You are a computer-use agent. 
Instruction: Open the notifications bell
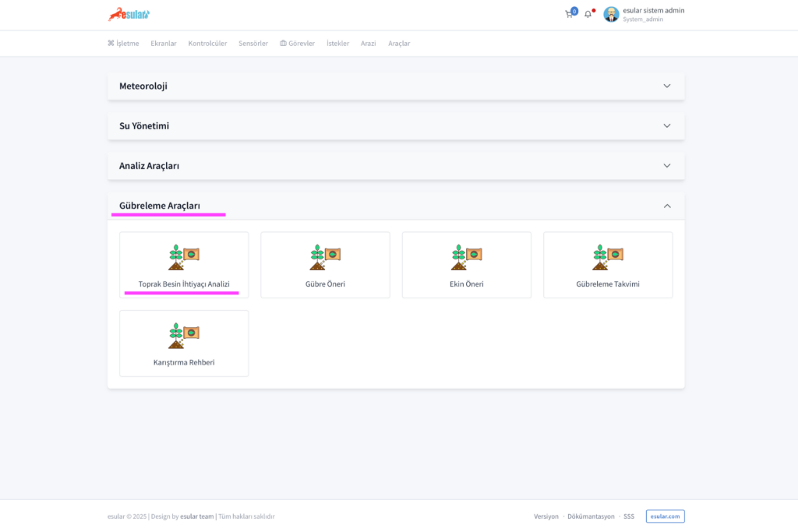click(588, 14)
